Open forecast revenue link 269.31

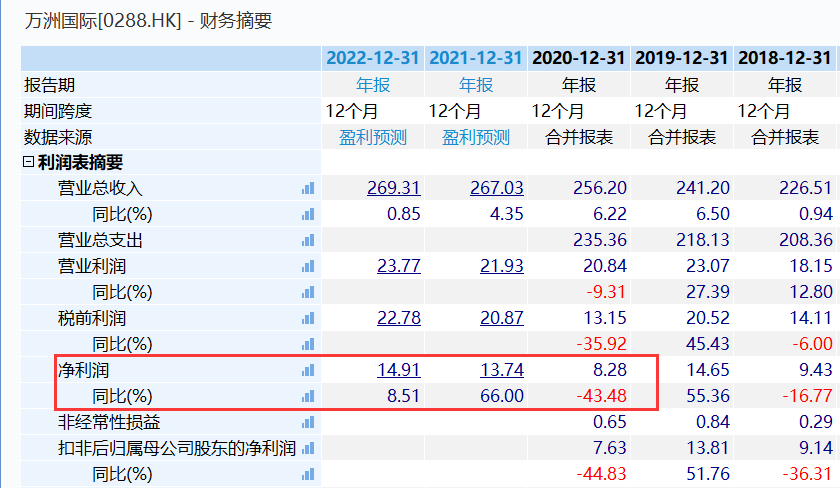(x=394, y=188)
